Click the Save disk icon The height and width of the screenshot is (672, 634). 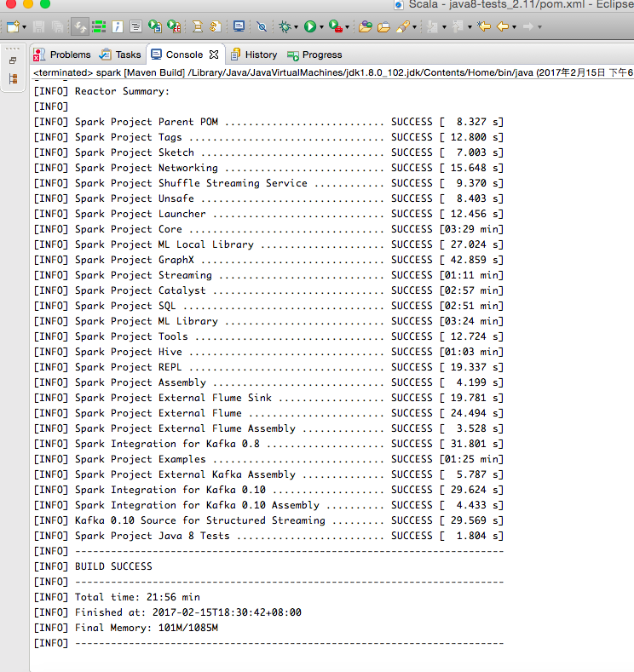38,27
